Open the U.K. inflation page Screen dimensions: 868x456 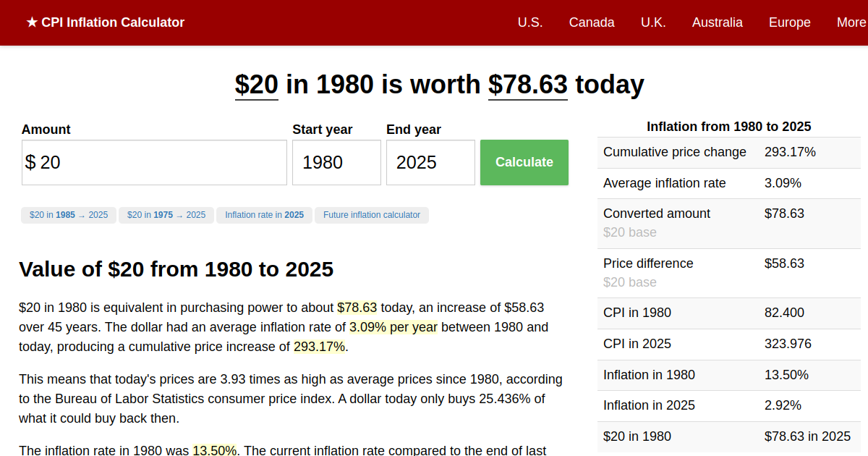click(x=653, y=22)
